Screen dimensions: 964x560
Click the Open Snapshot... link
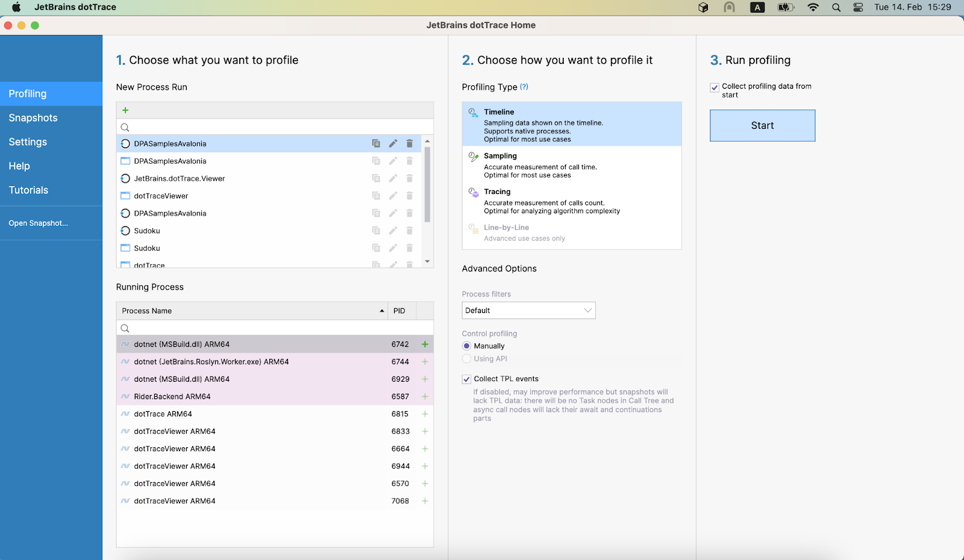click(38, 223)
